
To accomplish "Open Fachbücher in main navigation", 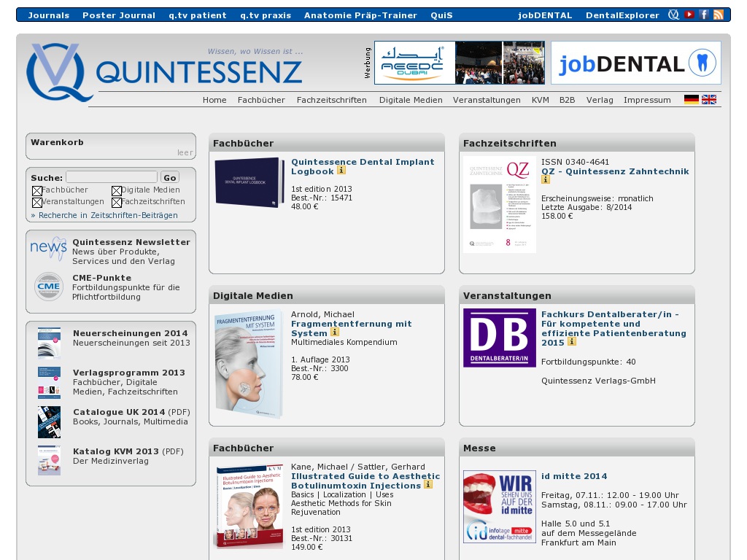I will click(261, 100).
